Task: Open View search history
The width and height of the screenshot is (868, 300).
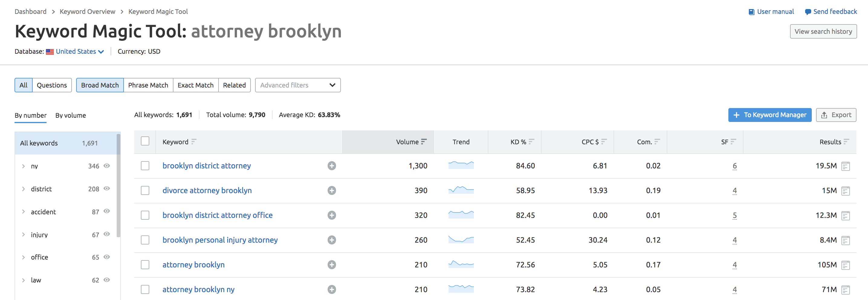Action: (x=823, y=31)
